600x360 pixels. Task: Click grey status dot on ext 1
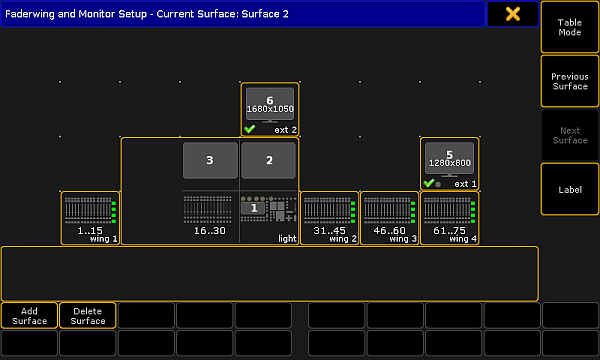pos(438,184)
